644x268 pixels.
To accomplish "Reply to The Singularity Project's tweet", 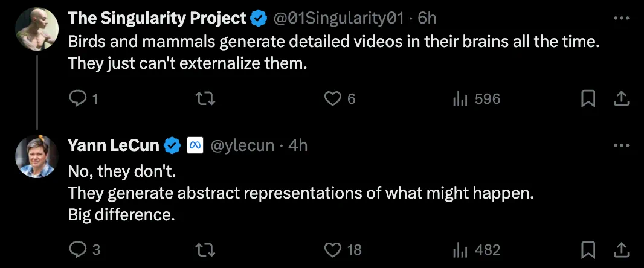I will pyautogui.click(x=79, y=99).
